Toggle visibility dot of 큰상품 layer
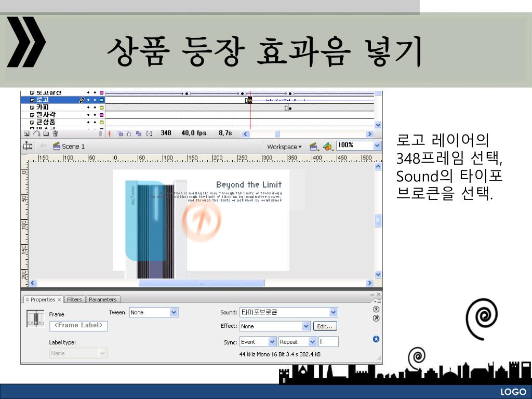The width and height of the screenshot is (532, 399). point(88,123)
